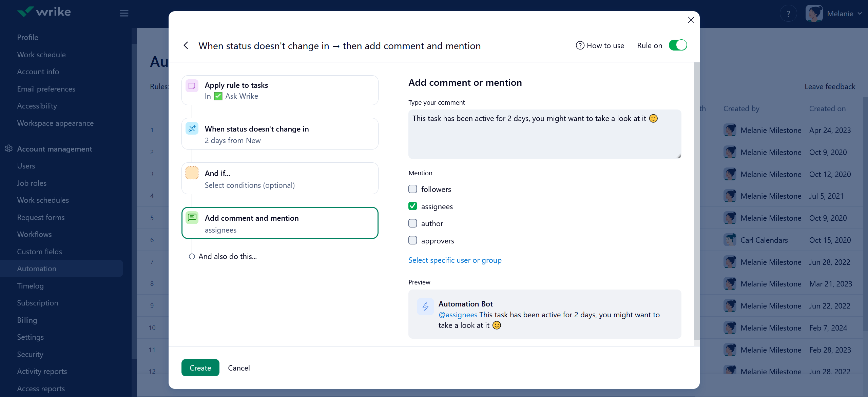Click the back arrow in rule dialog
This screenshot has width=868, height=397.
coord(186,45)
